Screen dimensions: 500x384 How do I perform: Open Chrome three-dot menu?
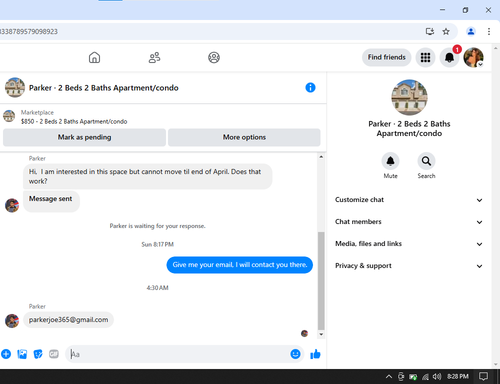(x=489, y=31)
